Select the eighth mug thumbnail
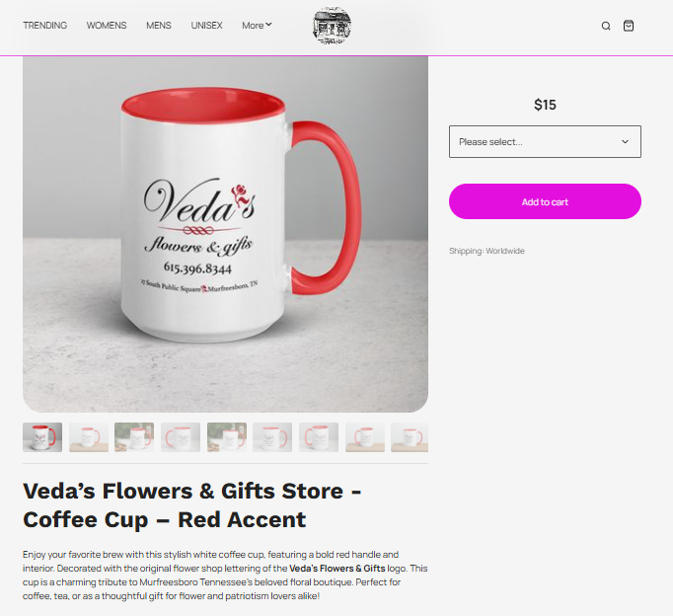This screenshot has height=616, width=673. click(x=365, y=437)
